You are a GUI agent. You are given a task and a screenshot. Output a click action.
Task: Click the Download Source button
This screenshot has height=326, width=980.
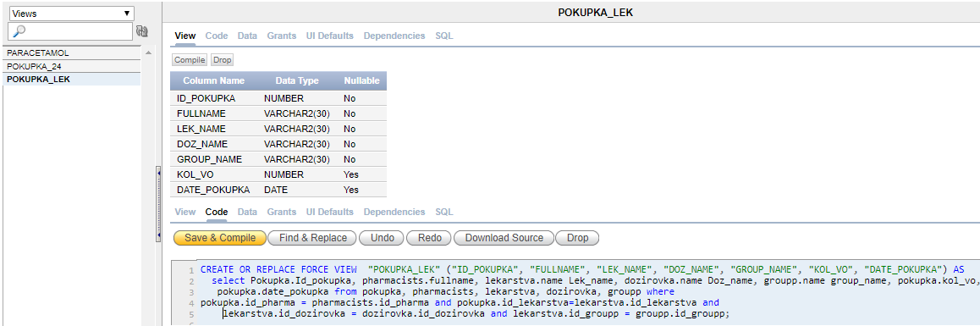click(504, 238)
